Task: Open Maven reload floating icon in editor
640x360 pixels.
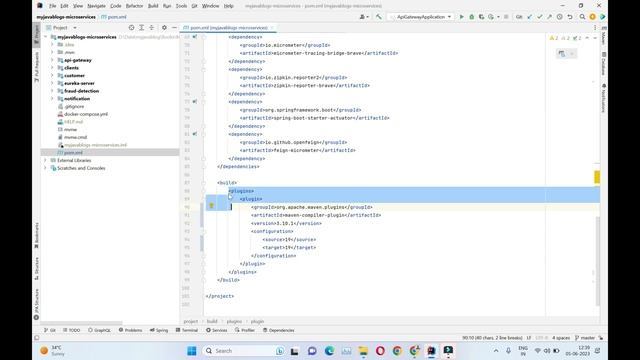Action: pyautogui.click(x=562, y=54)
